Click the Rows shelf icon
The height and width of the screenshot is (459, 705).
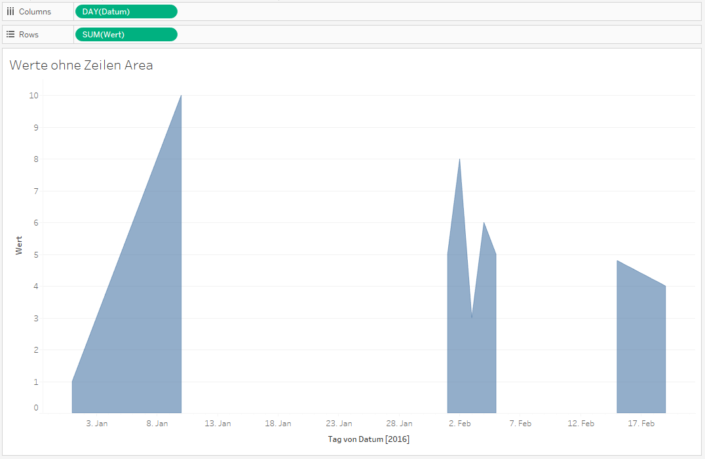[x=10, y=35]
